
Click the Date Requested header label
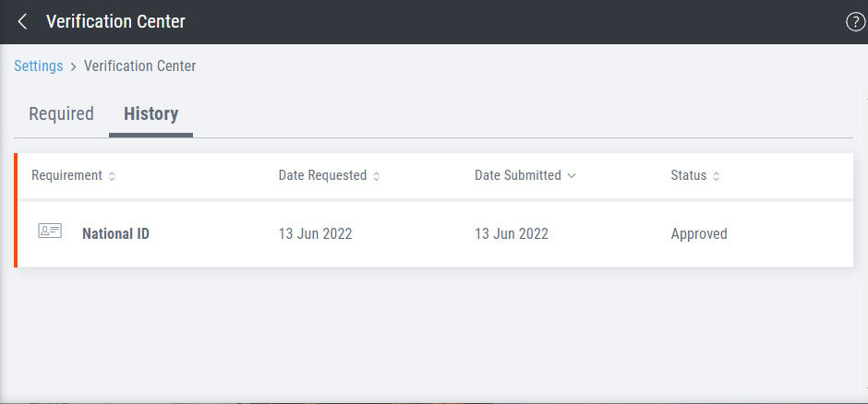click(x=322, y=175)
